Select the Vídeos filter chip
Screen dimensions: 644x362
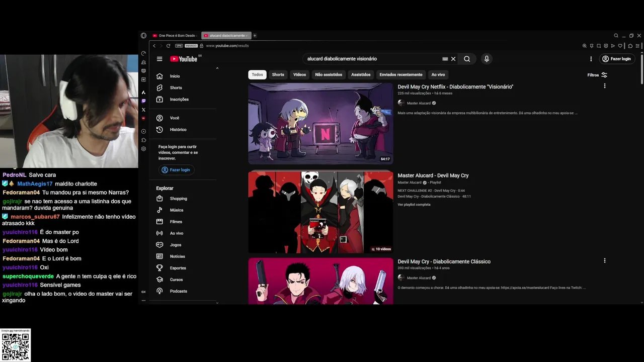(x=300, y=75)
